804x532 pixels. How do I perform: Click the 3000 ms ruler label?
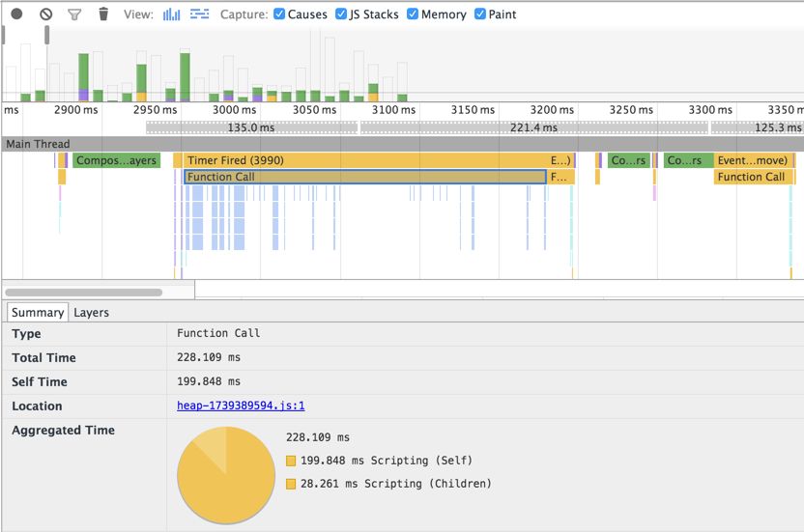coord(234,110)
